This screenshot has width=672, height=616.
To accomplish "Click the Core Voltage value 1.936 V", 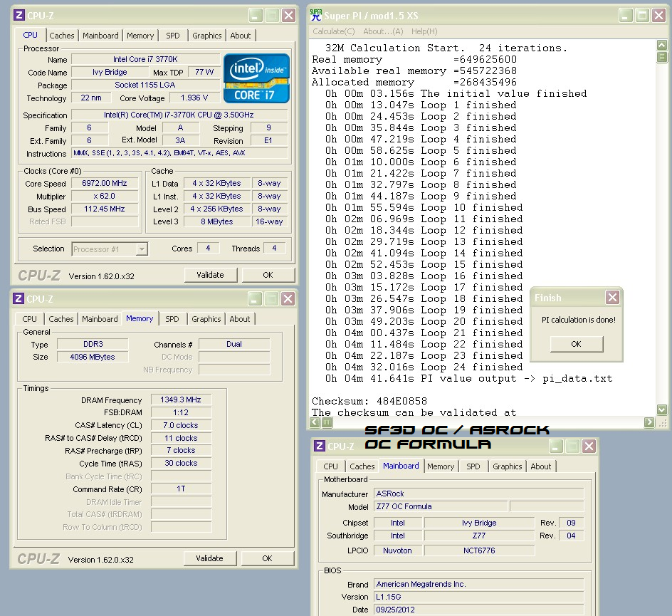I will pyautogui.click(x=194, y=98).
